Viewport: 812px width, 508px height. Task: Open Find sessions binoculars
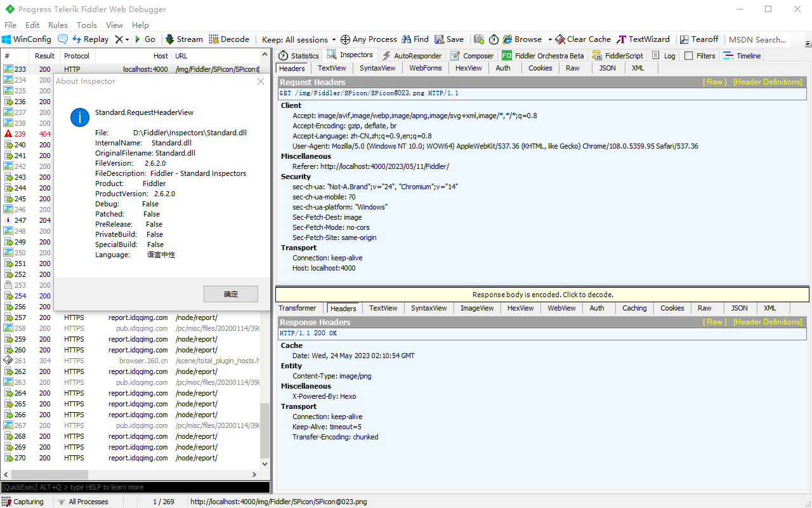pos(415,39)
